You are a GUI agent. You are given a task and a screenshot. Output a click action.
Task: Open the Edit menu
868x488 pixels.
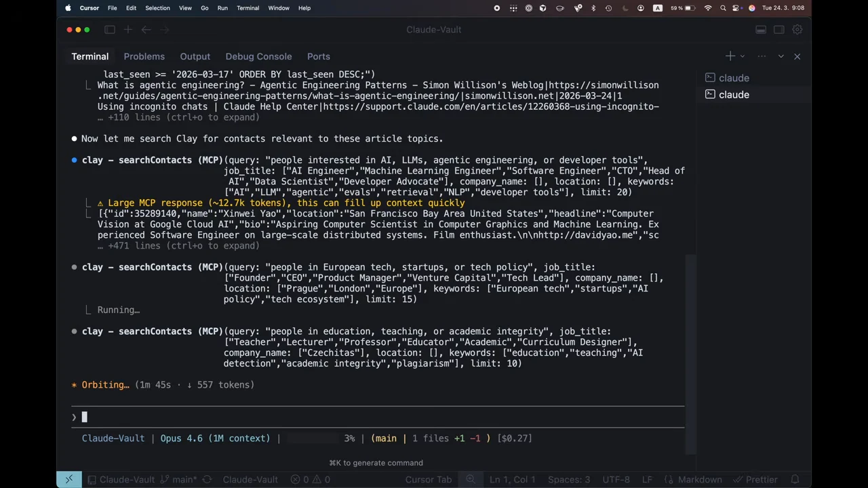pos(131,8)
